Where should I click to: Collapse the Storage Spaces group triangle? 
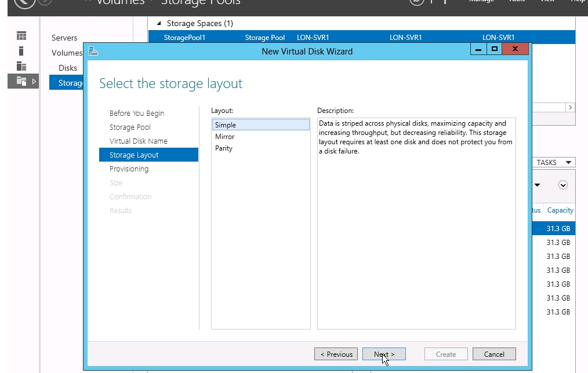159,23
